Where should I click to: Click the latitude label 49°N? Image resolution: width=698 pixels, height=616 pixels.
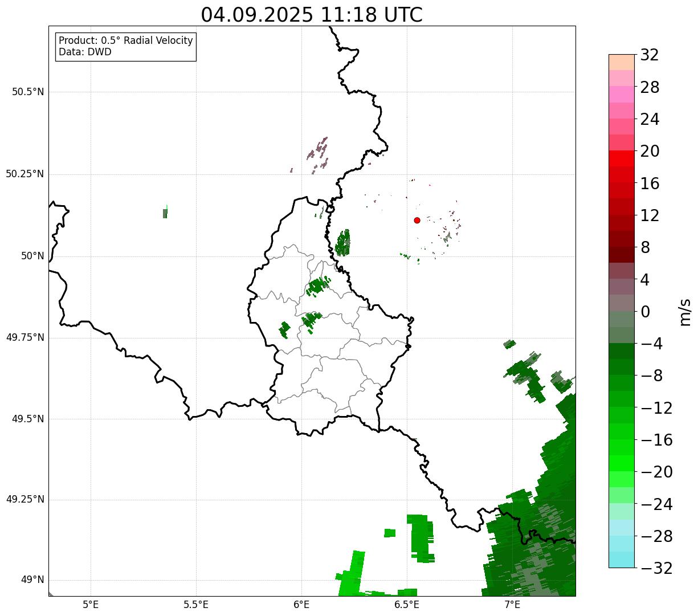point(32,580)
